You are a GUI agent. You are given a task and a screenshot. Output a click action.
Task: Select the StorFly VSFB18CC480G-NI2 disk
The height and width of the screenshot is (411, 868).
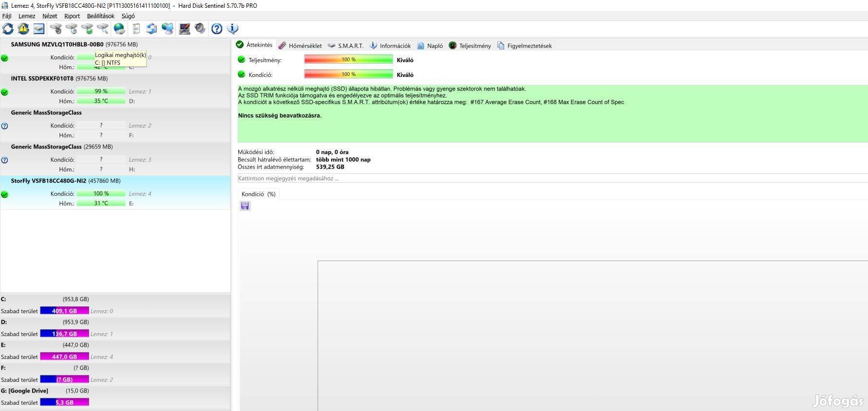[x=115, y=192]
